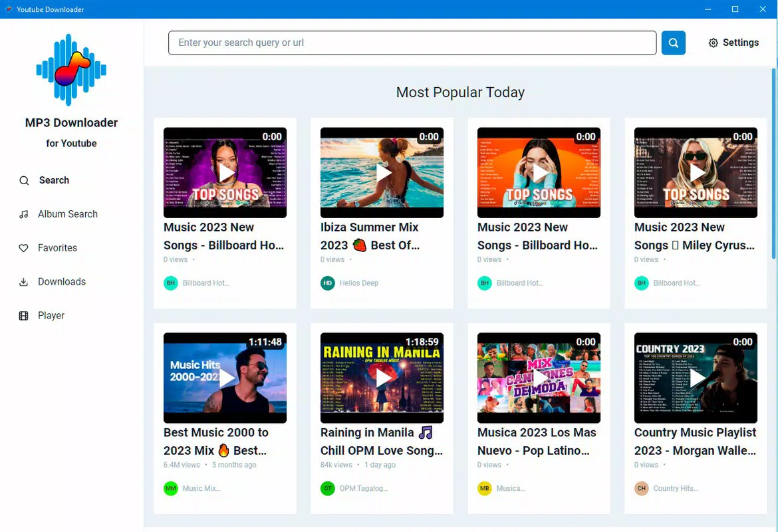Click the 6.4M views text
This screenshot has width=778, height=532.
click(182, 465)
